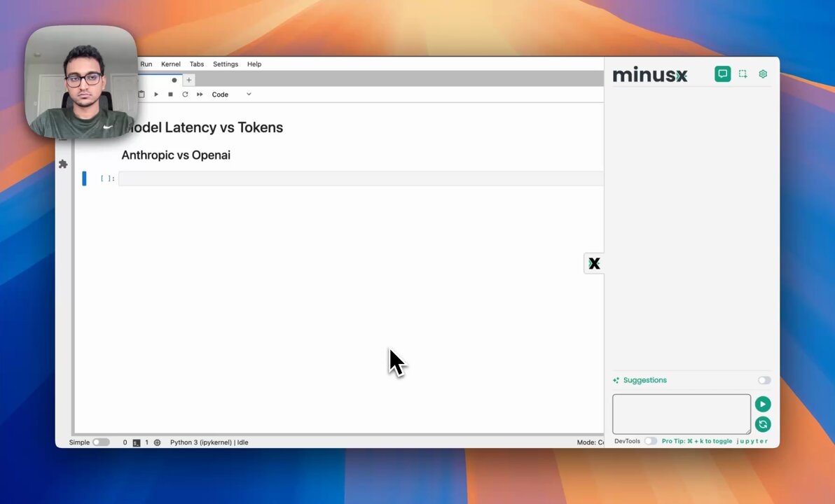Click the terminal count icon in status bar
Image resolution: width=835 pixels, height=504 pixels.
[137, 442]
